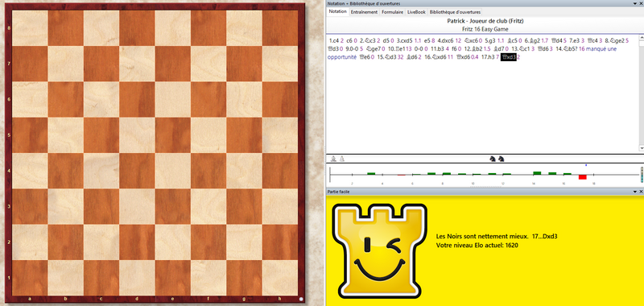Click the second captured black knight icon
This screenshot has height=306, width=644.
point(501,159)
